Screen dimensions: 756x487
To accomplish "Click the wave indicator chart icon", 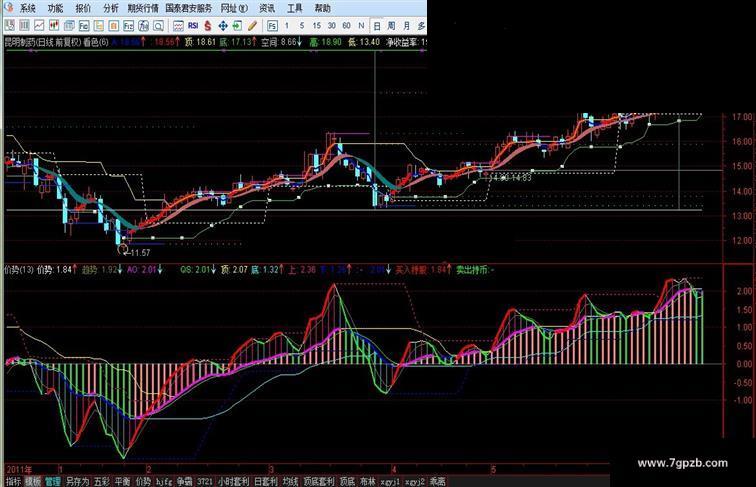I will (178, 26).
